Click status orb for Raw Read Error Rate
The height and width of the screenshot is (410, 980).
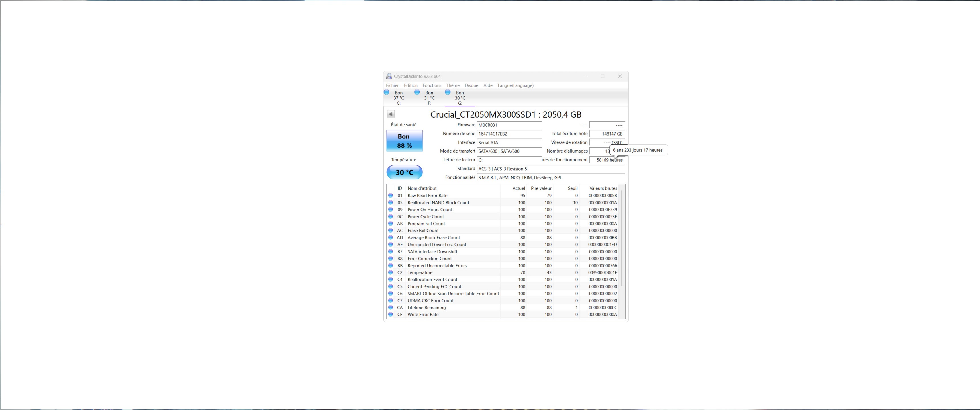tap(390, 196)
